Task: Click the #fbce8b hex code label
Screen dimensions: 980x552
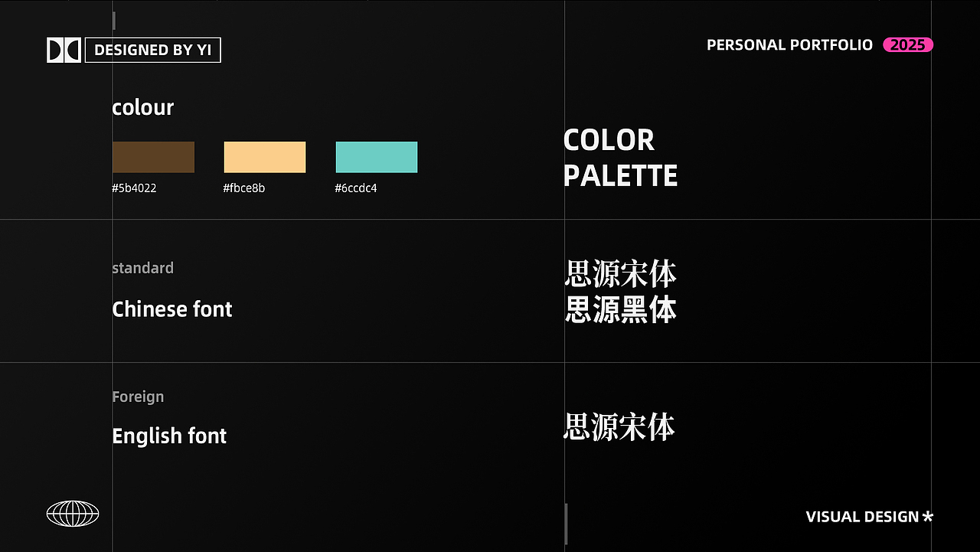Action: click(244, 188)
